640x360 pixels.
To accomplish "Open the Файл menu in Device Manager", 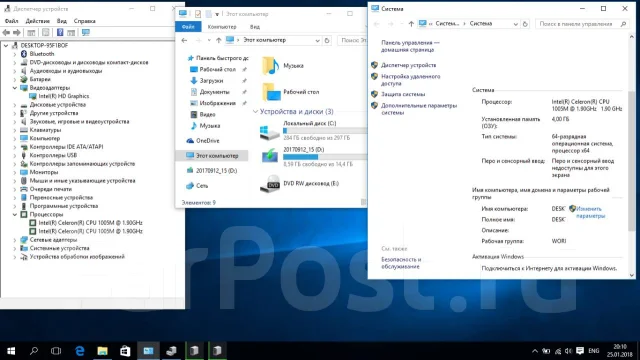I will click(11, 21).
